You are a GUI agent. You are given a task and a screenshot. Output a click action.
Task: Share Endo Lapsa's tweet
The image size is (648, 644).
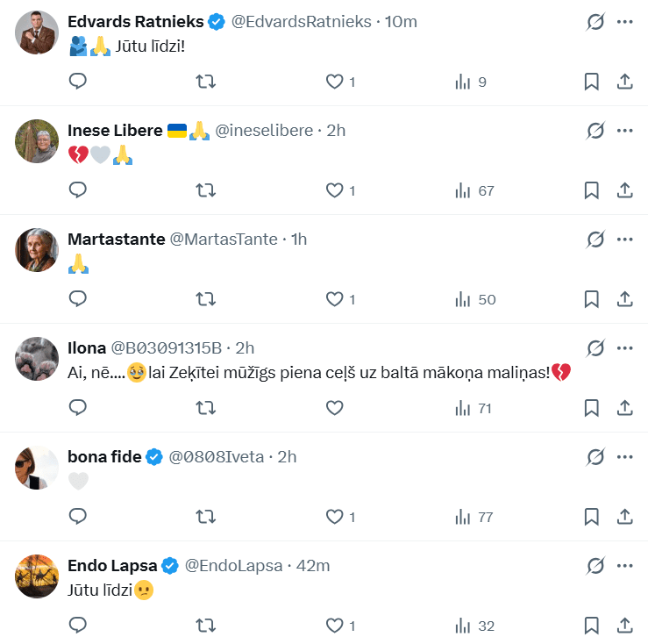625,626
